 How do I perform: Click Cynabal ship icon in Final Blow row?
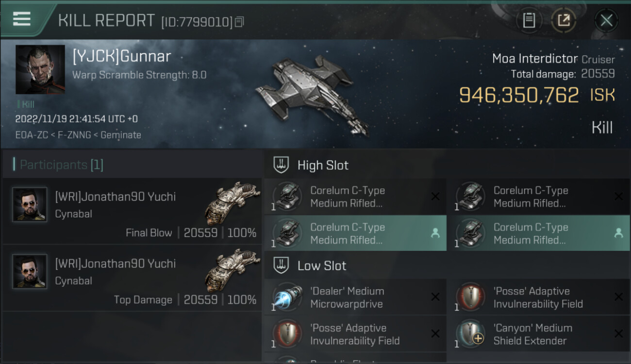(x=232, y=203)
